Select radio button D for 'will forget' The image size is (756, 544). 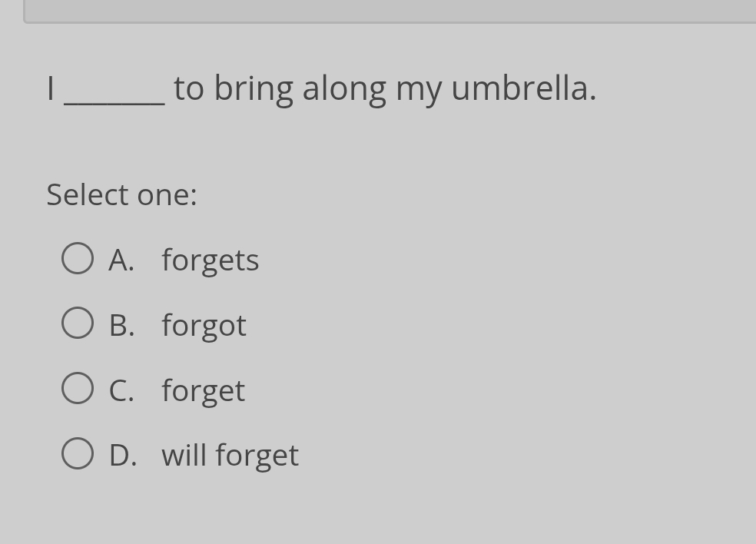[77, 453]
